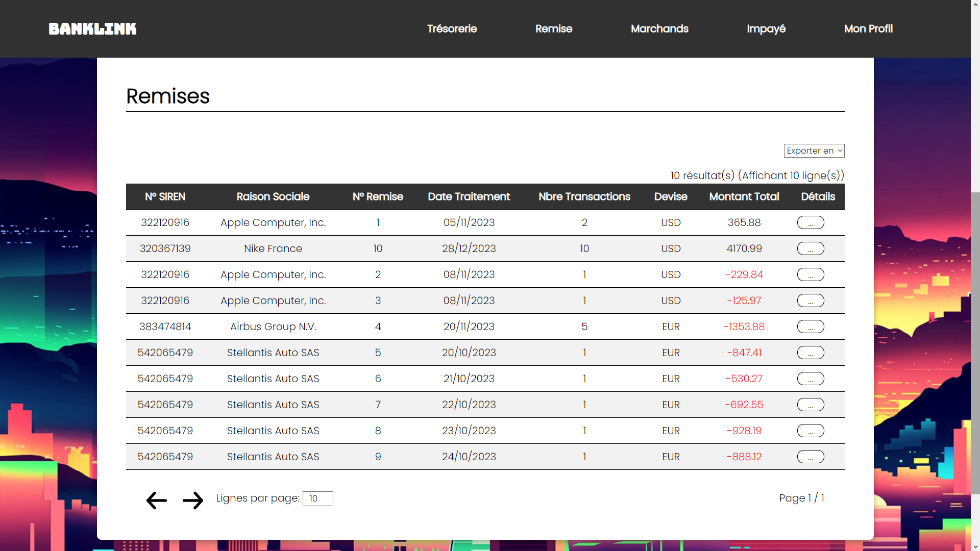
Task: Click amount -530.27
Action: click(x=744, y=379)
